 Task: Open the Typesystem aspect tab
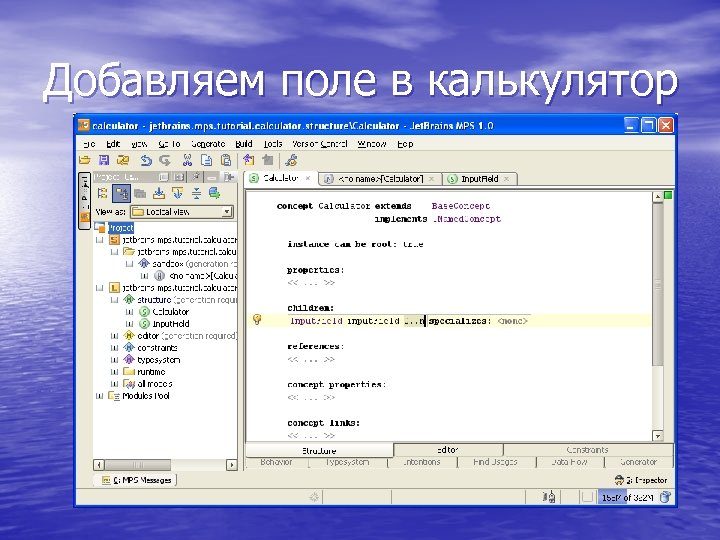(x=348, y=462)
